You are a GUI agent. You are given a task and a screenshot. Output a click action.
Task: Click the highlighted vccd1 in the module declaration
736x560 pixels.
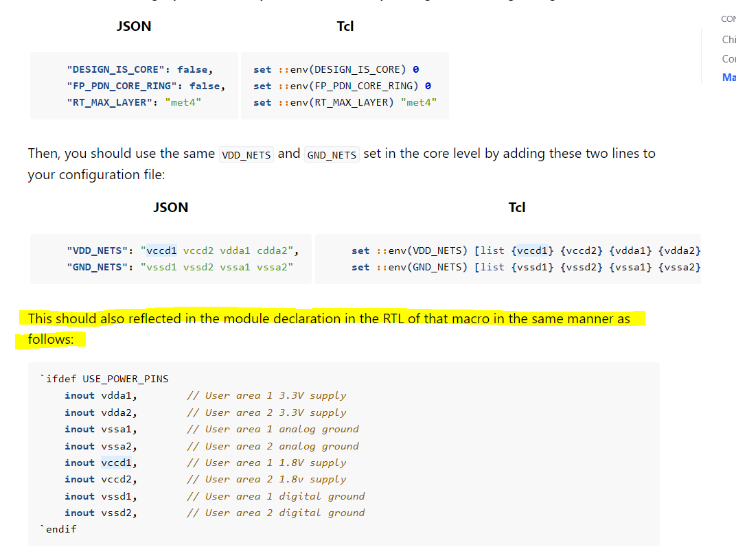[116, 463]
